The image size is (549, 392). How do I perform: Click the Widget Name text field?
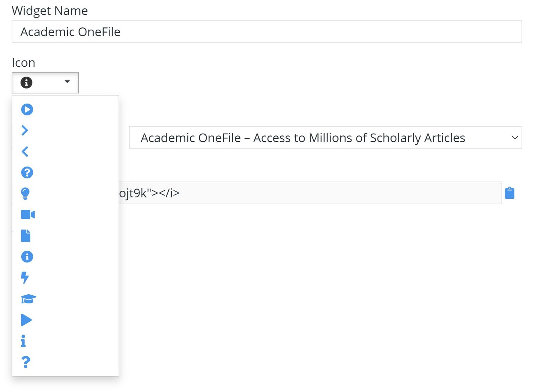[266, 32]
